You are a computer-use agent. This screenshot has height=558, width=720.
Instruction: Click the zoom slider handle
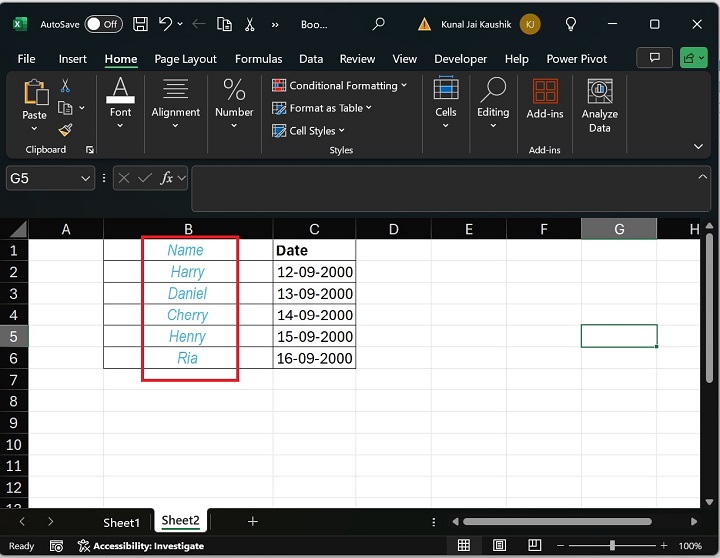[612, 546]
